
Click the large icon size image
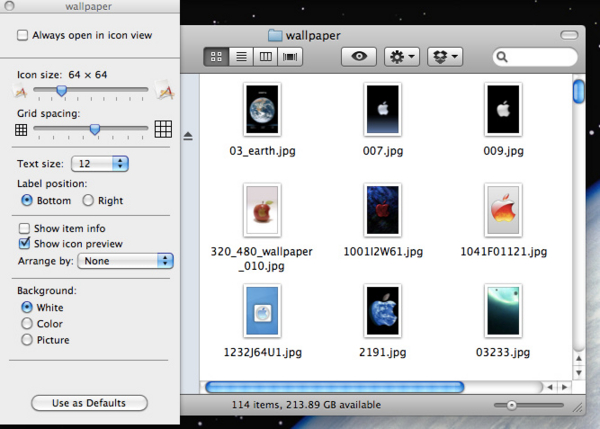164,90
